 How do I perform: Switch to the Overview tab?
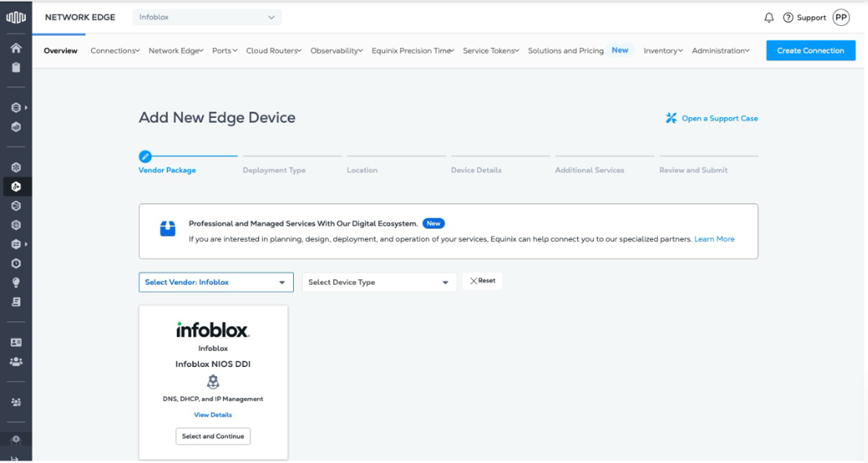click(x=60, y=50)
